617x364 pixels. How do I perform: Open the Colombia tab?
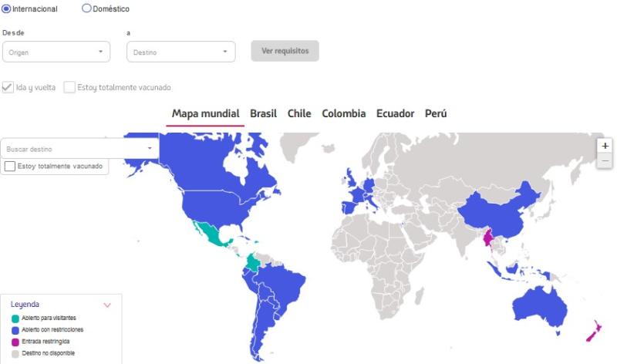(x=343, y=113)
